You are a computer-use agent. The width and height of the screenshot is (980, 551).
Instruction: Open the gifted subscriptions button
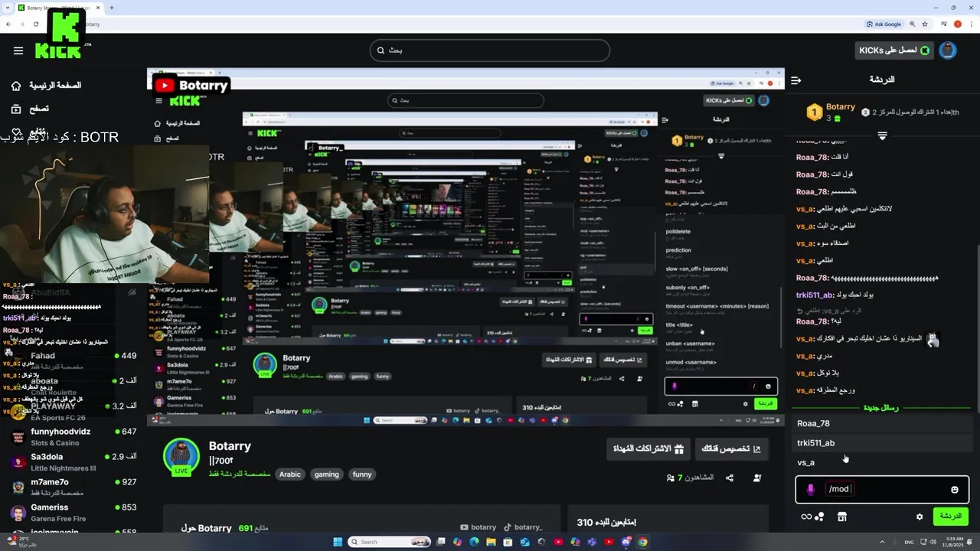[648, 449]
